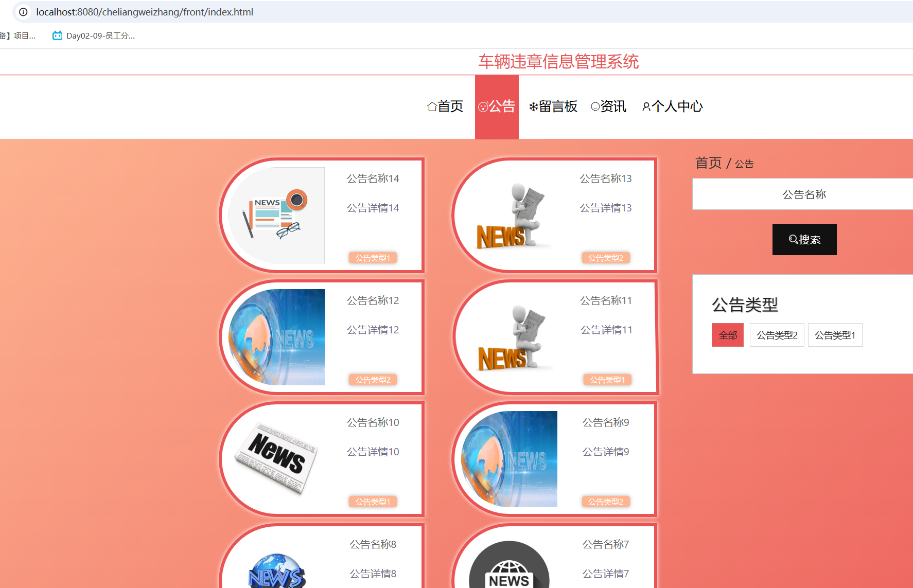Click the 公告名称7 title
The height and width of the screenshot is (588, 913).
[606, 544]
